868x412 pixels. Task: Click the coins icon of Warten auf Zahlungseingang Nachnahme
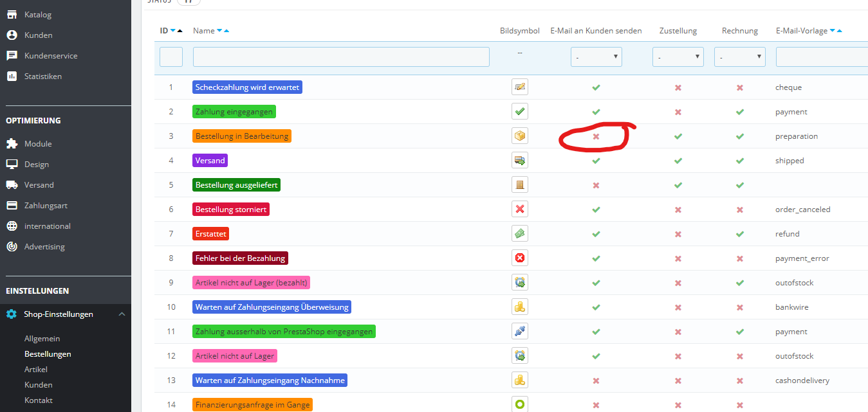(520, 380)
